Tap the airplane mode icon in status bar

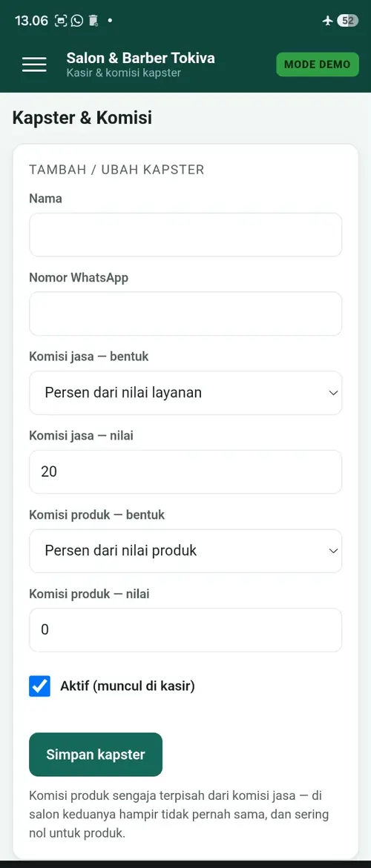point(327,21)
